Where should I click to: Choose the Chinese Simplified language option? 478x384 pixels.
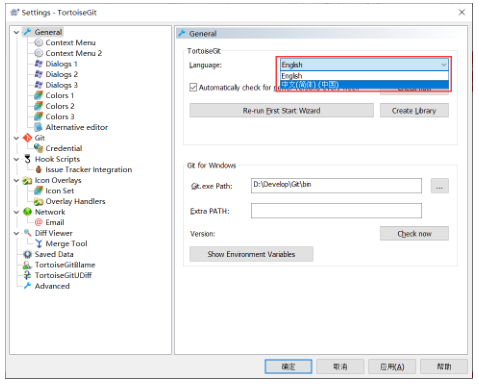364,85
